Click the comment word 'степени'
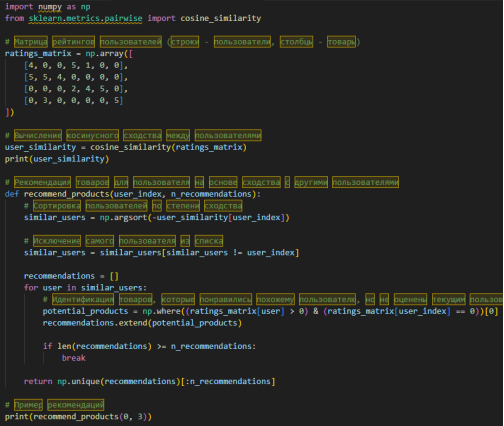This screenshot has width=504, height=426. [x=183, y=206]
